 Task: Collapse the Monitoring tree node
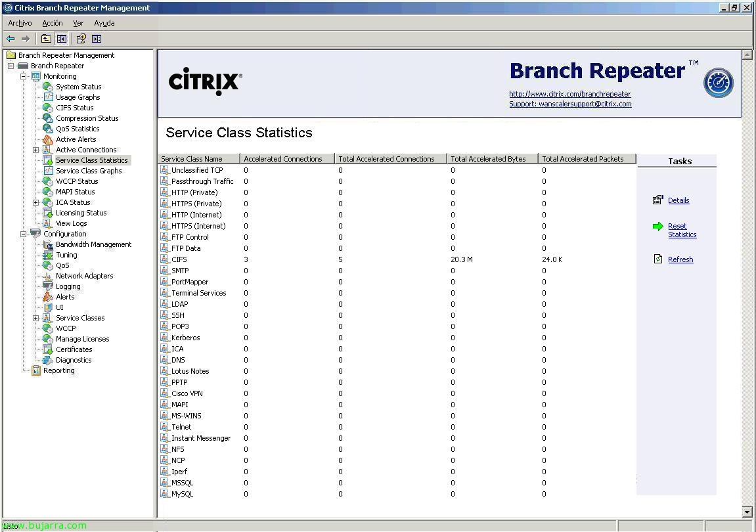click(23, 76)
